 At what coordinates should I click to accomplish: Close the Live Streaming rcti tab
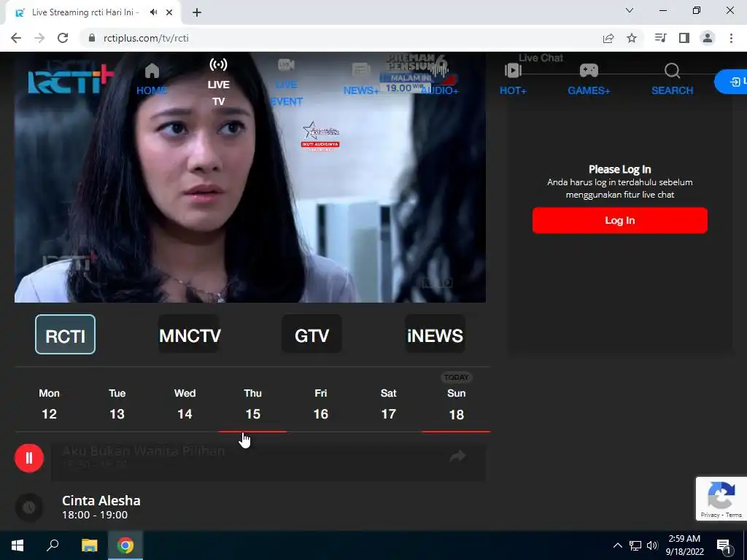pyautogui.click(x=169, y=12)
